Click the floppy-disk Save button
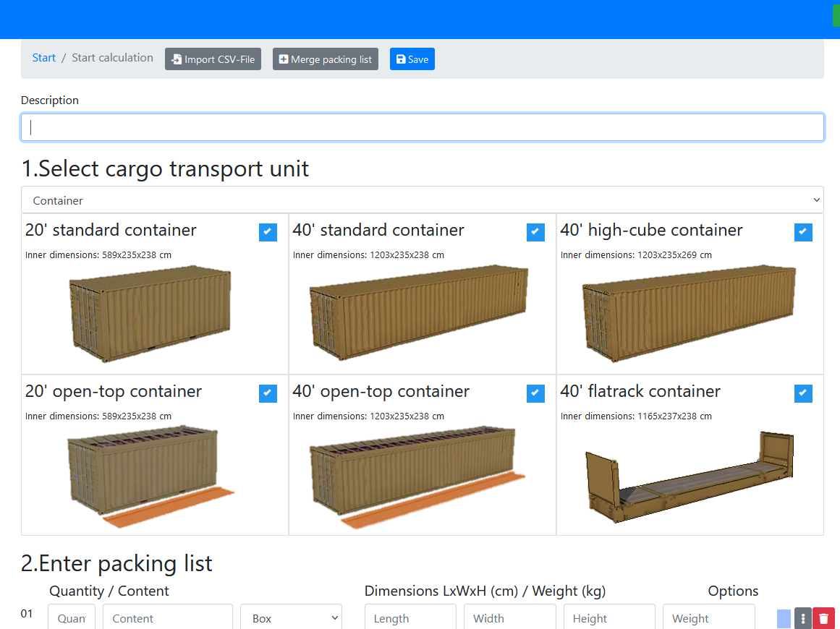Viewport: 840px width, 629px height. 412,59
